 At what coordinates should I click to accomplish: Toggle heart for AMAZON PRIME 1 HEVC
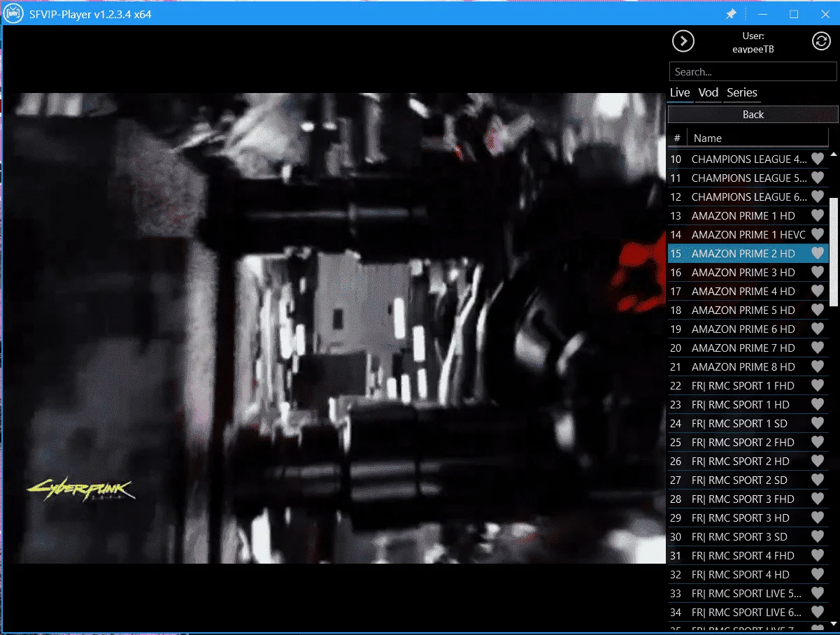[817, 234]
